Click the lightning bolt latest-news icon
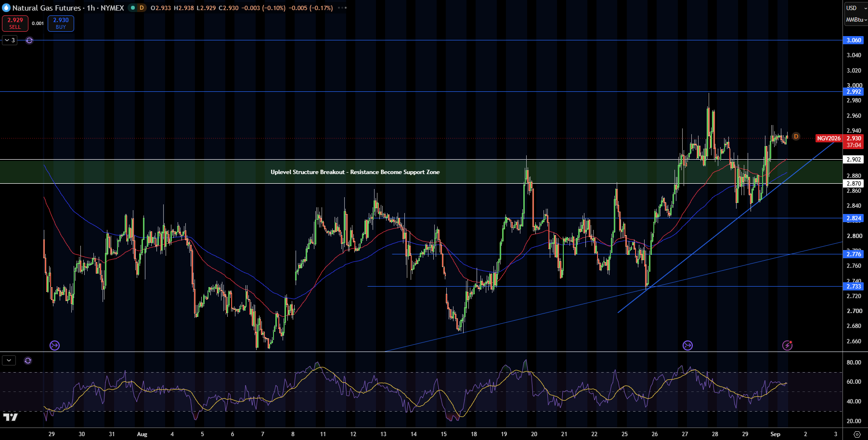The height and width of the screenshot is (440, 868). click(x=787, y=345)
